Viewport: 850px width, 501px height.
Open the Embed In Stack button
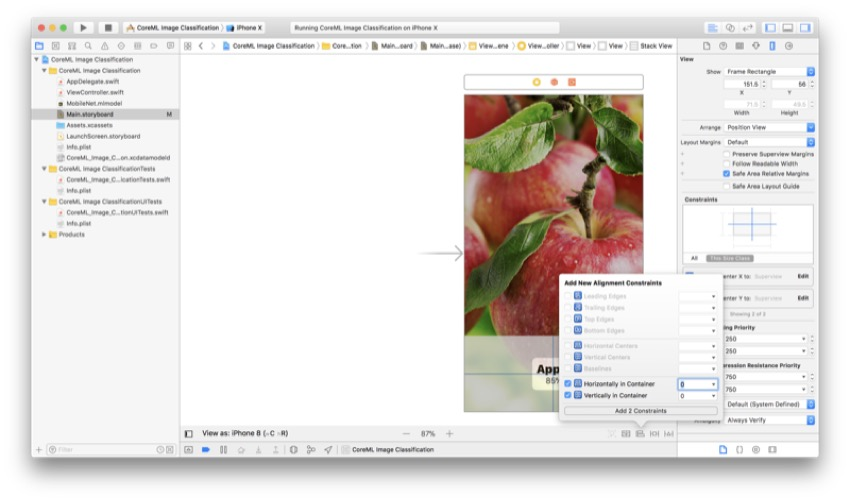point(626,434)
